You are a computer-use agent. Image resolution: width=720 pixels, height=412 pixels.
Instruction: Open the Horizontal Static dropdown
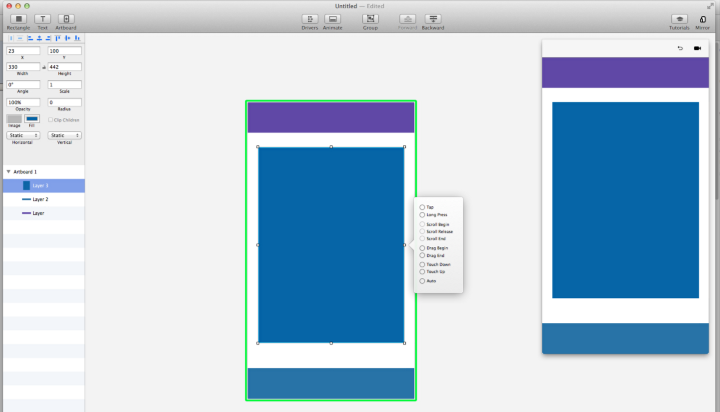[22, 135]
